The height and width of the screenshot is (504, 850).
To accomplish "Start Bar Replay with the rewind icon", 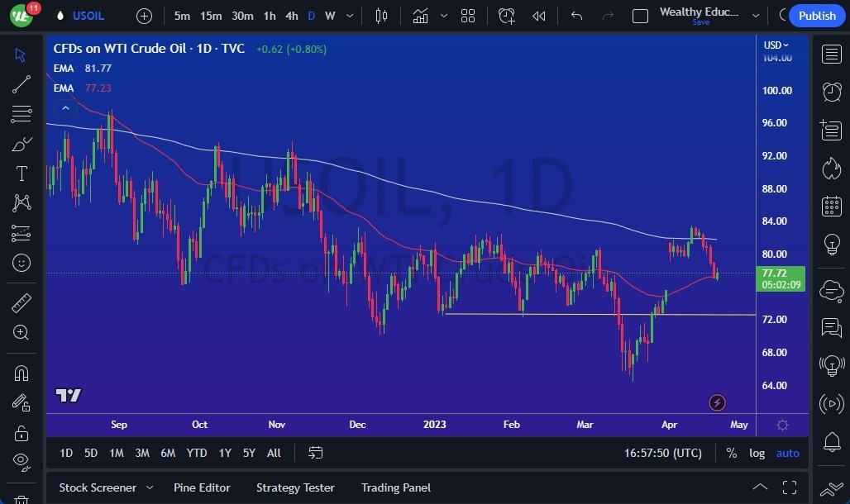I will (539, 15).
